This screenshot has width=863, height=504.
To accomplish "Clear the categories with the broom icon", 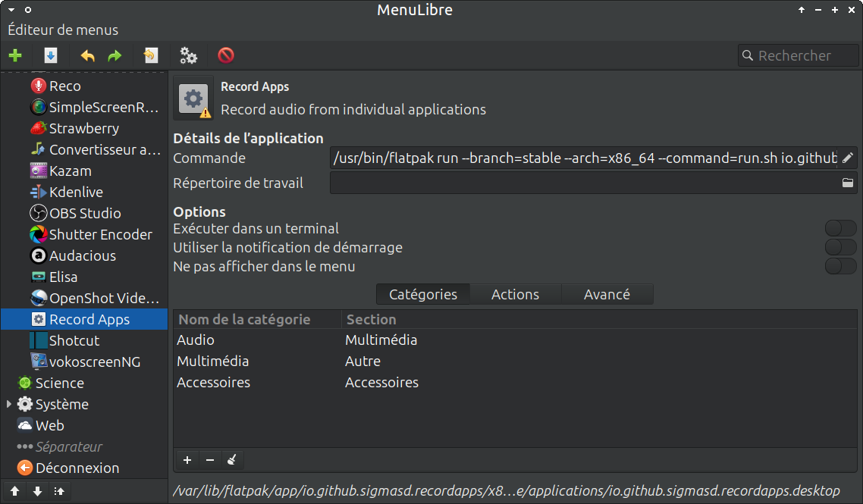I will coord(232,459).
